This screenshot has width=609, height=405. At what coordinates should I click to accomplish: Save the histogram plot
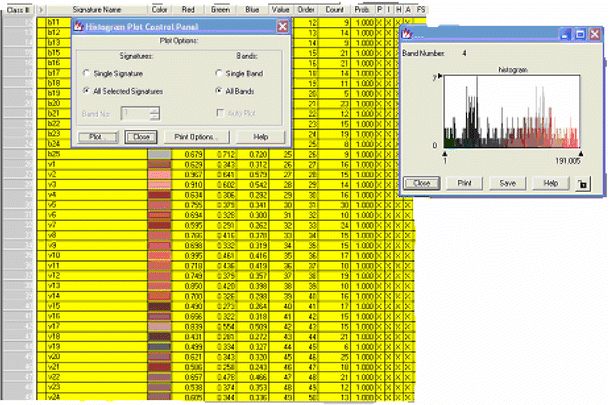click(x=507, y=184)
